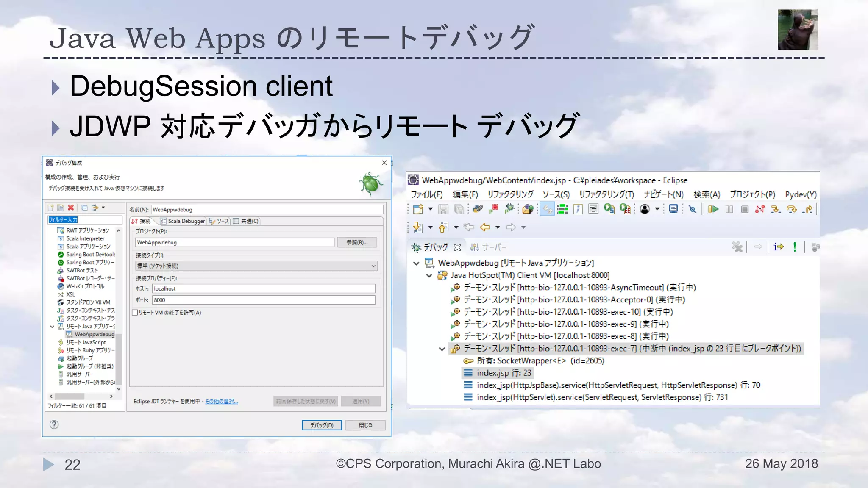The width and height of the screenshot is (868, 488).
Task: Click the user profile icon in toolbar
Action: (645, 209)
